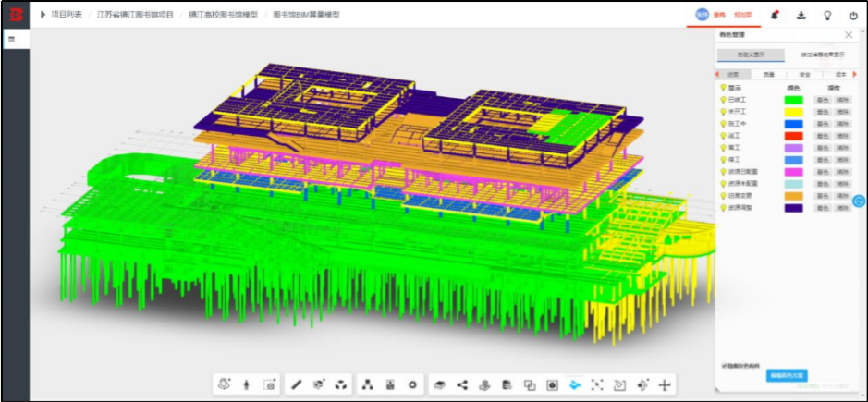Click the blue paint bucket coloring tool
This screenshot has width=868, height=402.
(x=575, y=384)
